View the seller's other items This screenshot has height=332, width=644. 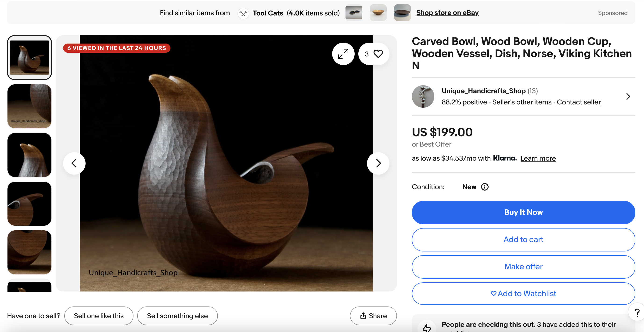(x=522, y=102)
